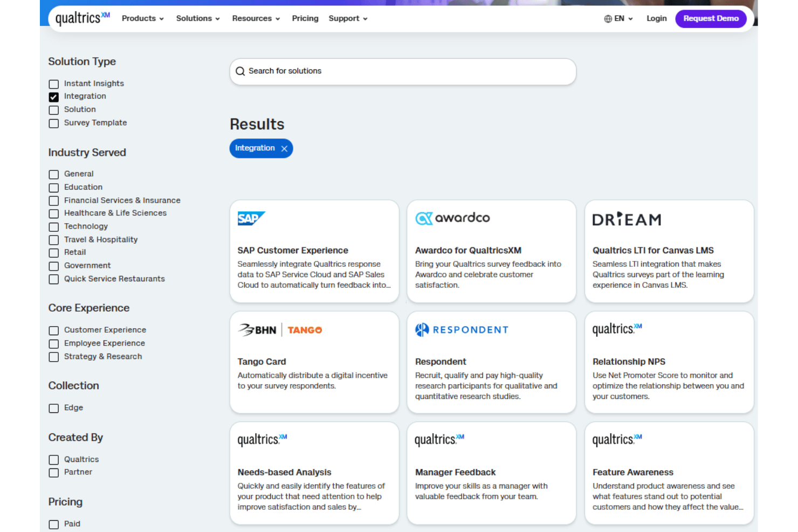Expand the Solutions dropdown menu
Image resolution: width=798 pixels, height=532 pixels.
tap(198, 18)
